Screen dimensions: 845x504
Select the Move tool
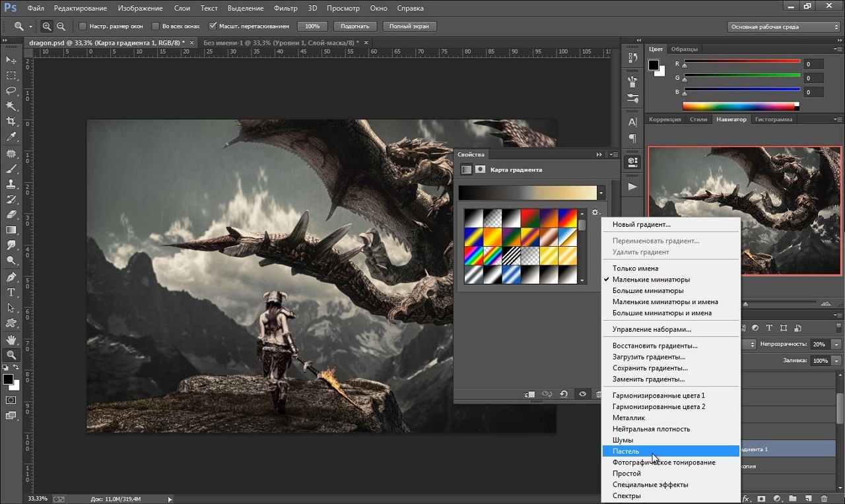click(x=11, y=60)
